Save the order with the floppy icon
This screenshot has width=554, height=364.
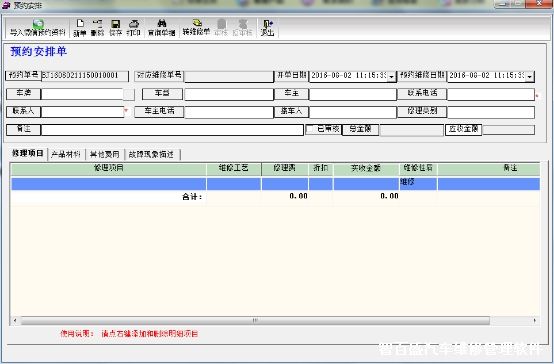116,24
